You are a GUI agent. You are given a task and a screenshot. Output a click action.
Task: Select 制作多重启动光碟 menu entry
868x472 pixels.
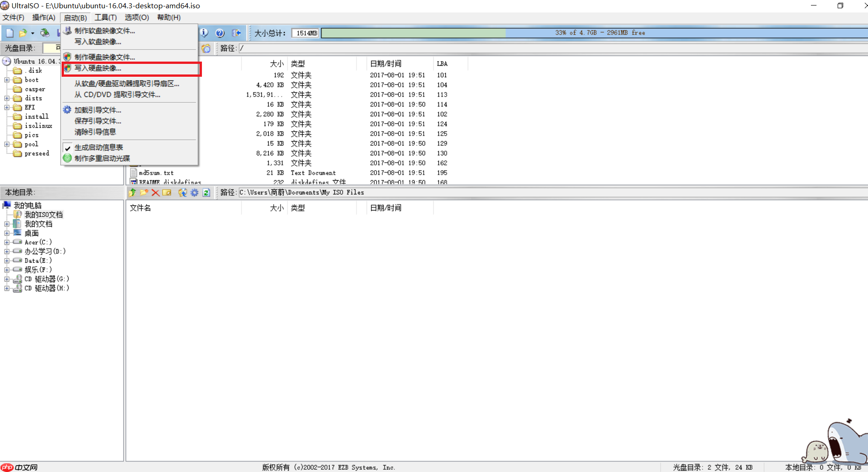tap(129, 159)
